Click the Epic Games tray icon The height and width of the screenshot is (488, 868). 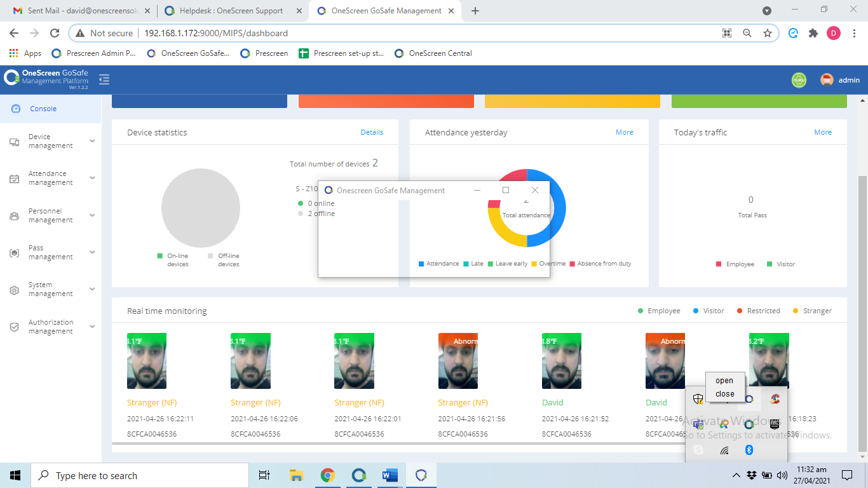(775, 424)
